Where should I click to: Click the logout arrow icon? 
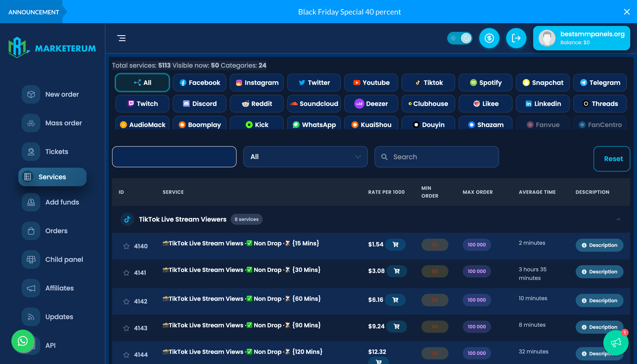point(516,38)
